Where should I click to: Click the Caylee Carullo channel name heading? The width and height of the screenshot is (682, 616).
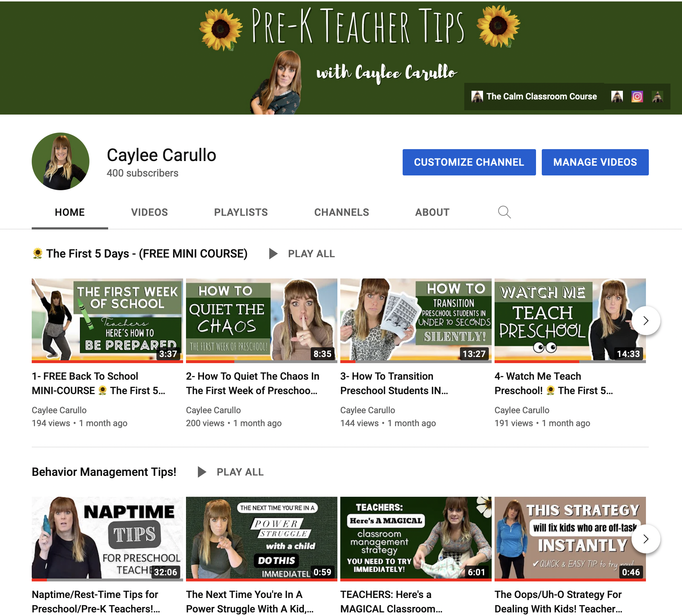click(161, 155)
